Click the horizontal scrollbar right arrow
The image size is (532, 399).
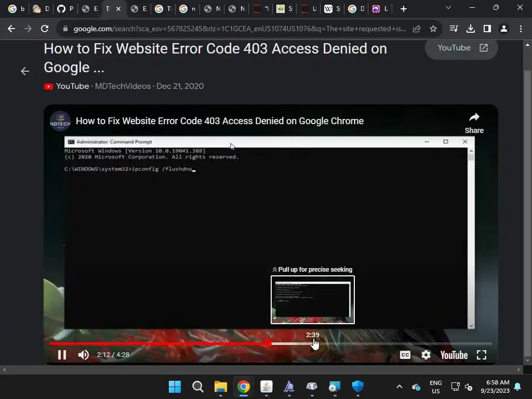519,369
